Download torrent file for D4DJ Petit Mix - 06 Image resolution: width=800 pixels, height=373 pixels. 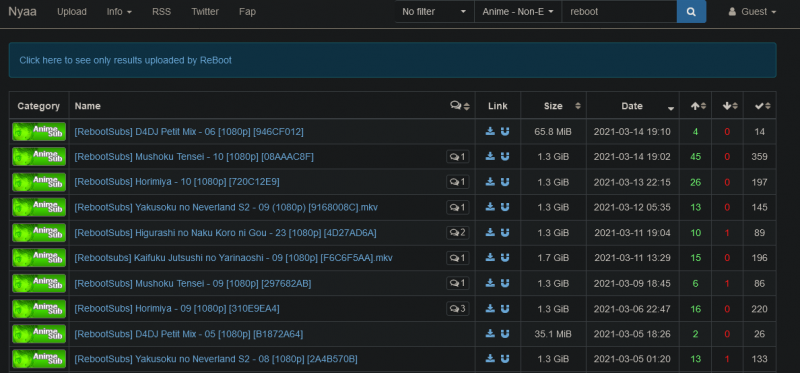point(490,132)
